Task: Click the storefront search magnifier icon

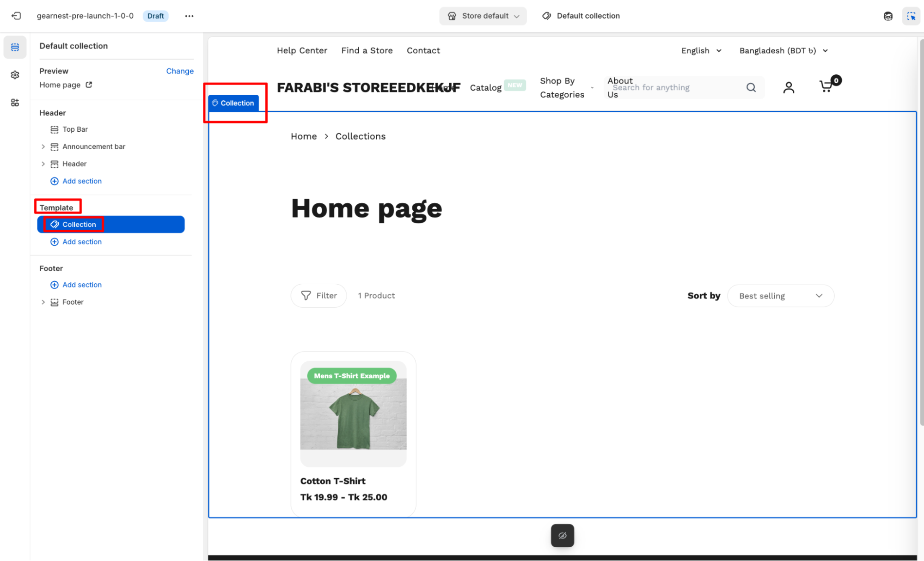Action: [x=751, y=87]
